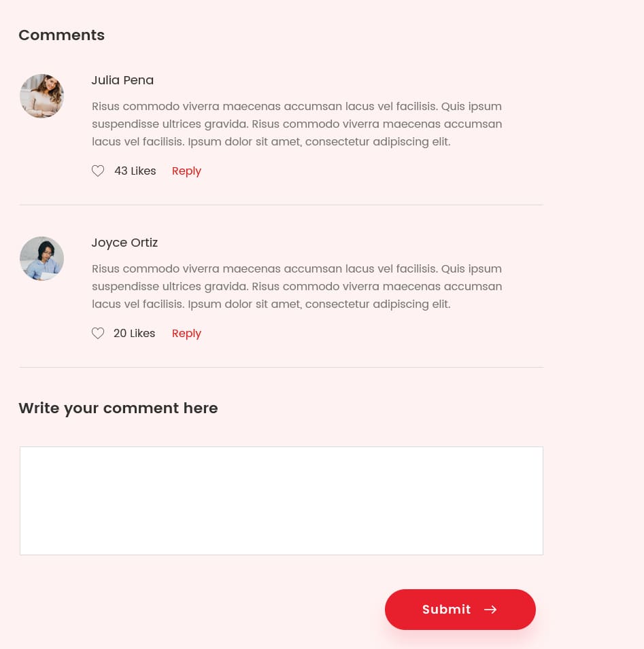Click the arrow icon inside the Submit button
This screenshot has height=649, width=644.
pos(490,610)
